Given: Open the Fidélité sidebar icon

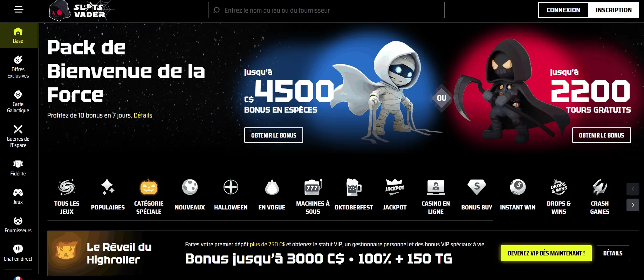Looking at the screenshot, I should [18, 168].
